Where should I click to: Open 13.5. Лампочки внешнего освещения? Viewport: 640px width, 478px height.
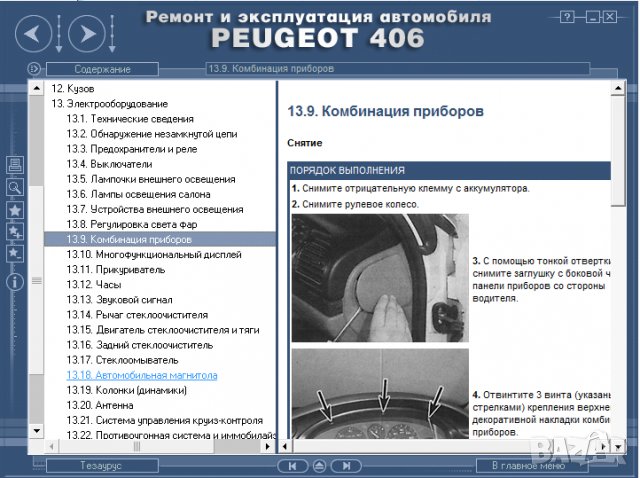coord(151,179)
